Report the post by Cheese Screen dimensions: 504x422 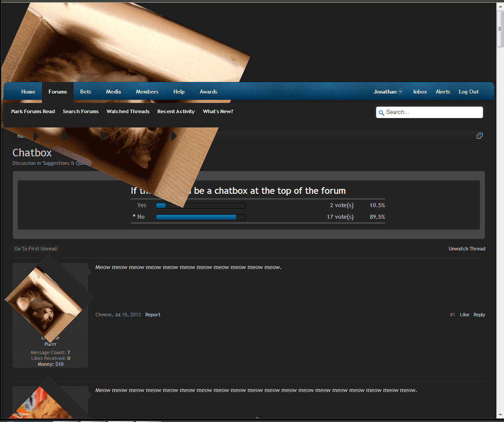[x=153, y=315]
